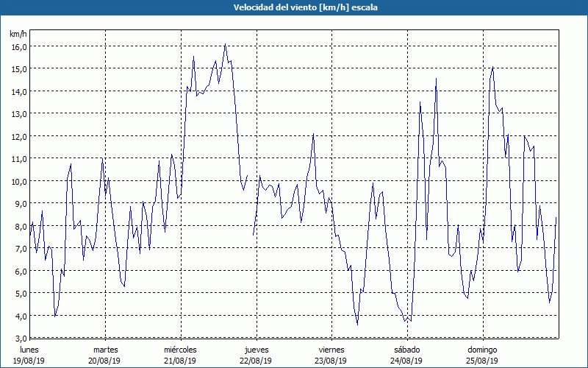Click the date 19/08/19
The image size is (588, 368).
(29, 361)
